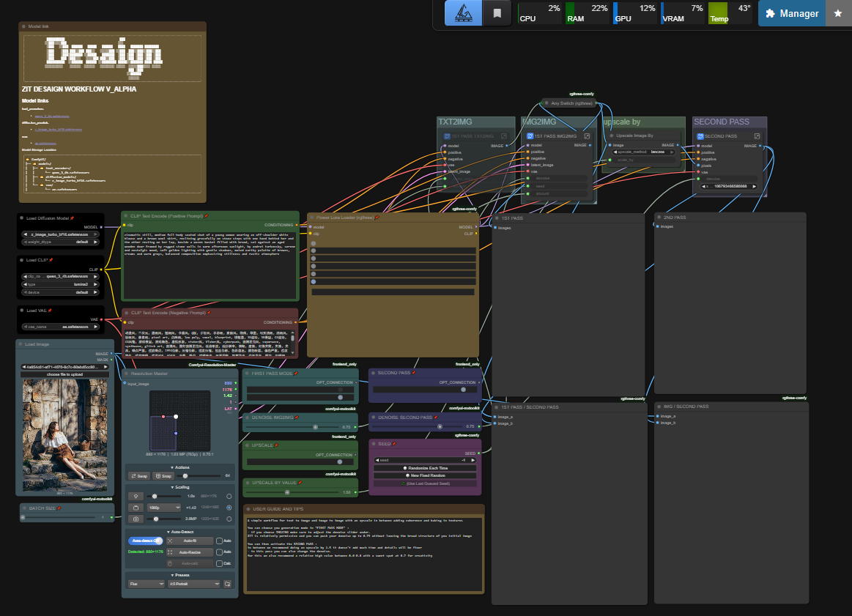This screenshot has height=616, width=852.
Task: Open subgraph icon on SECOND PASS node
Action: [757, 136]
